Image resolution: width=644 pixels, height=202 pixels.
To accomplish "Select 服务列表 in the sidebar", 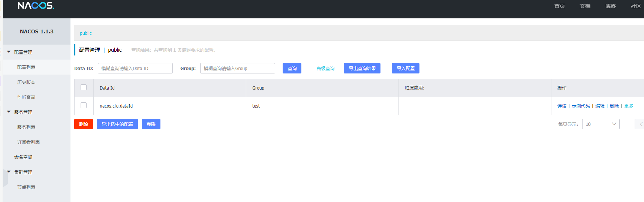I will click(37, 127).
